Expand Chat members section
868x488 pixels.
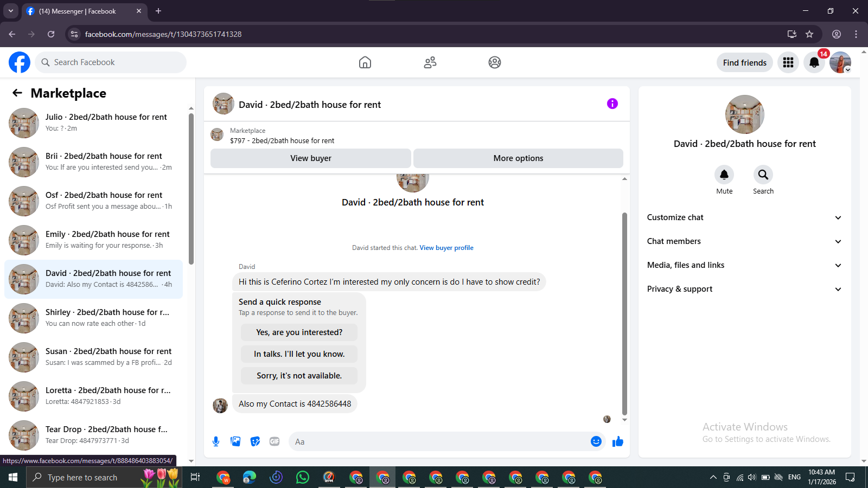[x=744, y=241]
